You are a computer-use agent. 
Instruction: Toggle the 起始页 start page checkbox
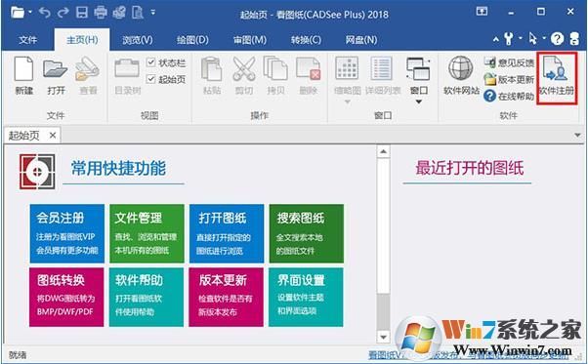(150, 79)
